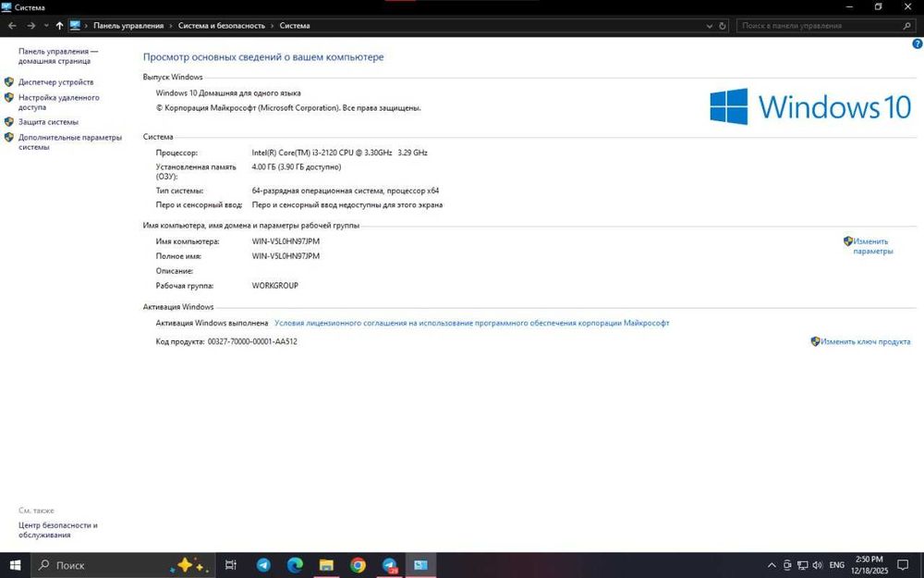Open Task View from taskbar
Viewport: 924px width, 578px height.
coord(231,565)
